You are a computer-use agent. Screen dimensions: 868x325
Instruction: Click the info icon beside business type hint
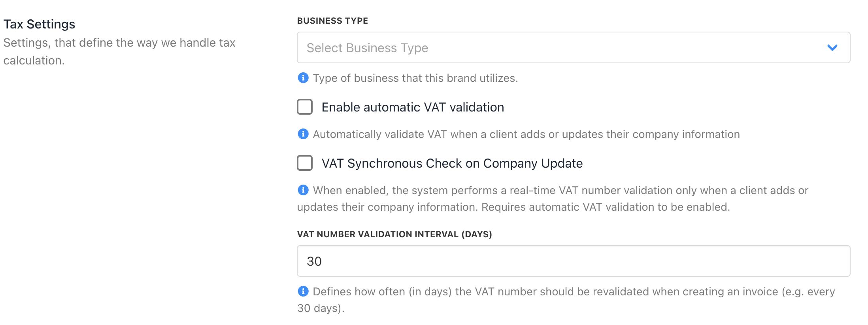[x=303, y=78]
